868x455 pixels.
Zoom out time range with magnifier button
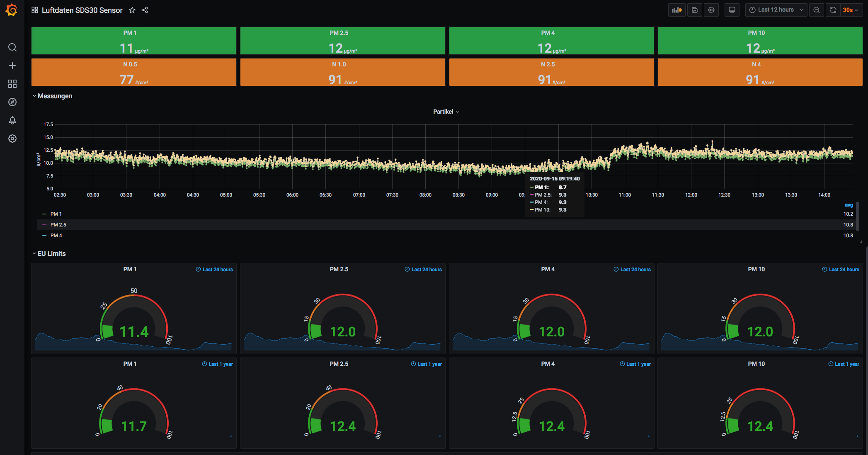(x=816, y=10)
